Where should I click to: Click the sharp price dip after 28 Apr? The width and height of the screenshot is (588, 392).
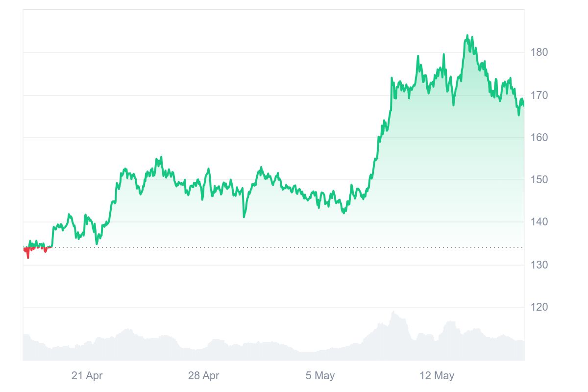pos(244,217)
